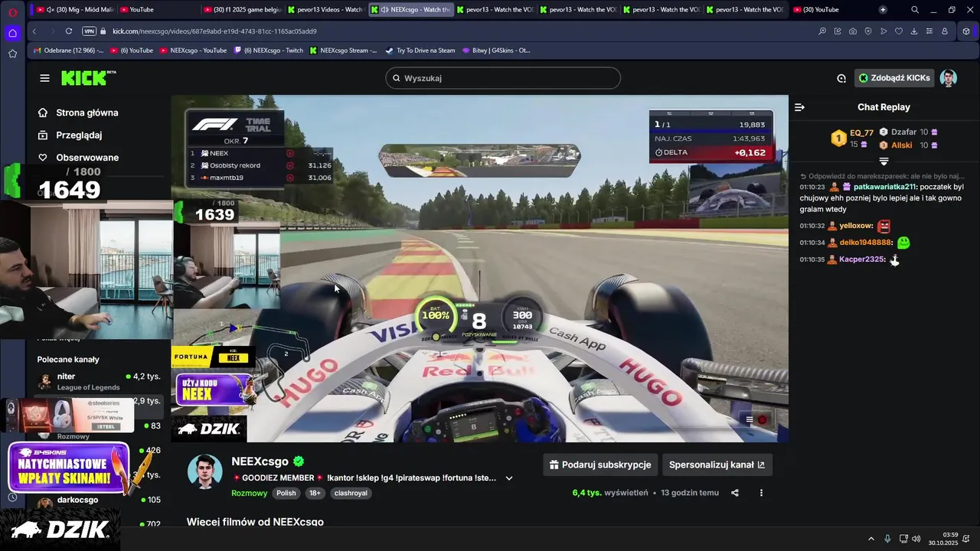
Task: Click delko1948888 username in chat
Action: (x=866, y=243)
